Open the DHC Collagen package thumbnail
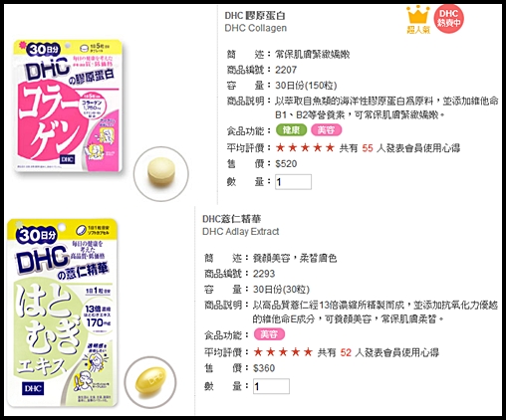Viewport: 506px width, 420px height. tap(68, 106)
